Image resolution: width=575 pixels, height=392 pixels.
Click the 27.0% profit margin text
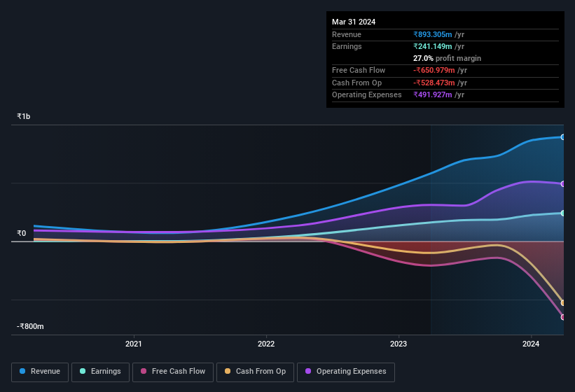coord(447,58)
